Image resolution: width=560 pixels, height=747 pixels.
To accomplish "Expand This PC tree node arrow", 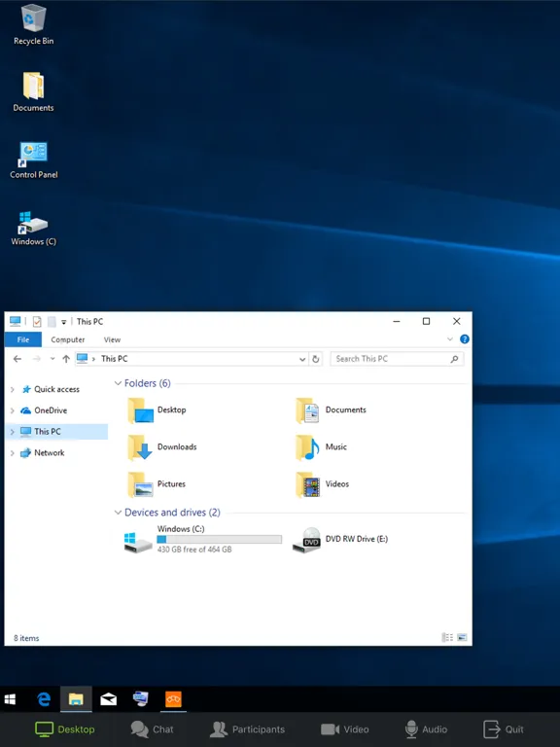I will 13,432.
